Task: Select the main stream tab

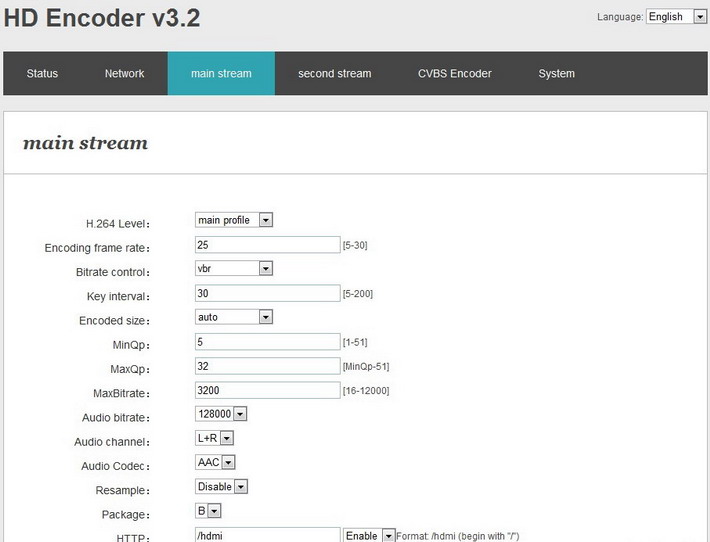Action: [221, 73]
